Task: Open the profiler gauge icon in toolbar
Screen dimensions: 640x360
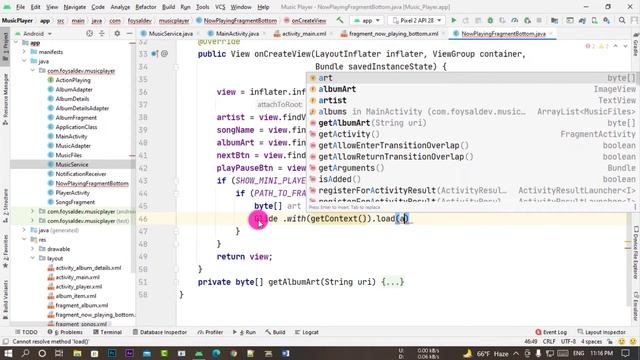Action: click(x=515, y=20)
